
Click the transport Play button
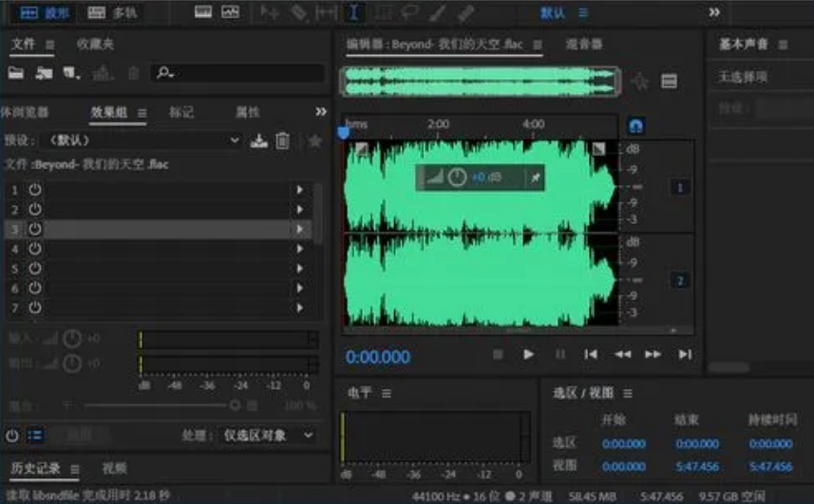pyautogui.click(x=528, y=354)
